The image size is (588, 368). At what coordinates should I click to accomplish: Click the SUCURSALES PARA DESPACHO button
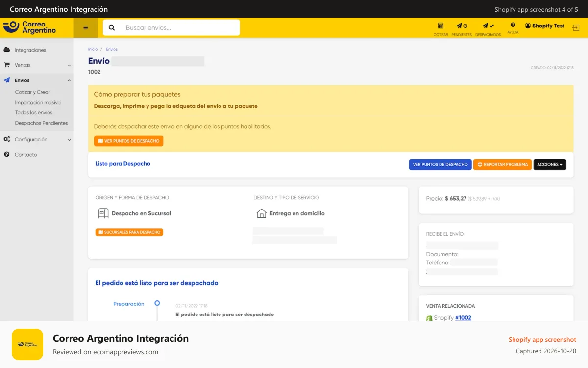129,232
